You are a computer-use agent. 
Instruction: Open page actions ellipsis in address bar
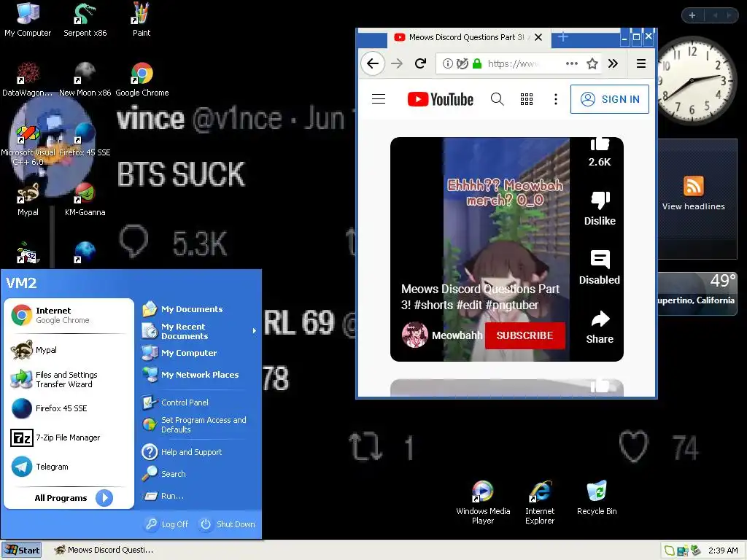click(x=572, y=63)
